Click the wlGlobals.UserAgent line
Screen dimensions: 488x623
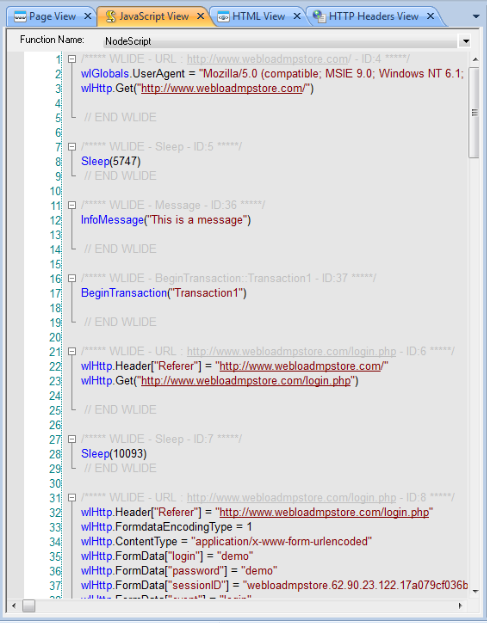coord(272,74)
